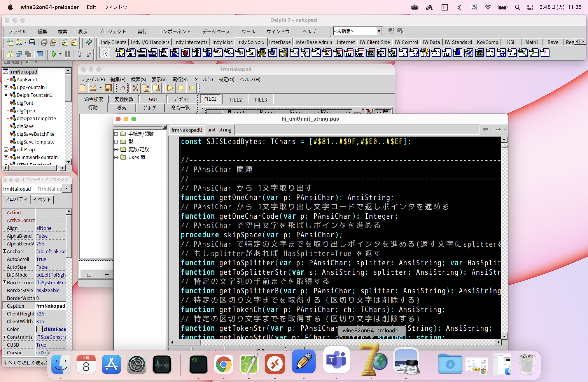Open the プロジェクト menu in Delphi
This screenshot has width=588, height=382.
112,31
